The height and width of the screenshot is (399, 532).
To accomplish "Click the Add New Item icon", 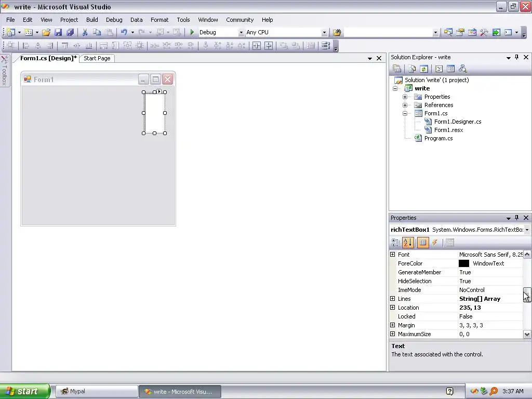I will 29,32.
